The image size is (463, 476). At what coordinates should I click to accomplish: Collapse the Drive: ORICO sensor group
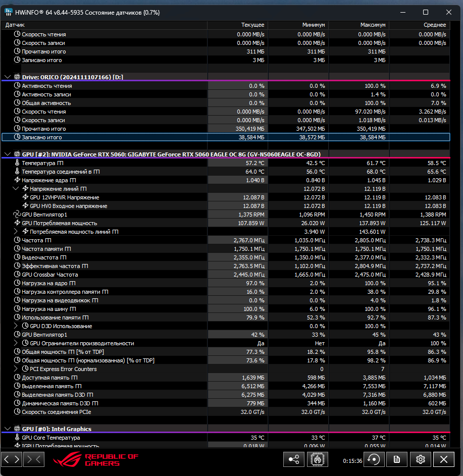coord(8,77)
